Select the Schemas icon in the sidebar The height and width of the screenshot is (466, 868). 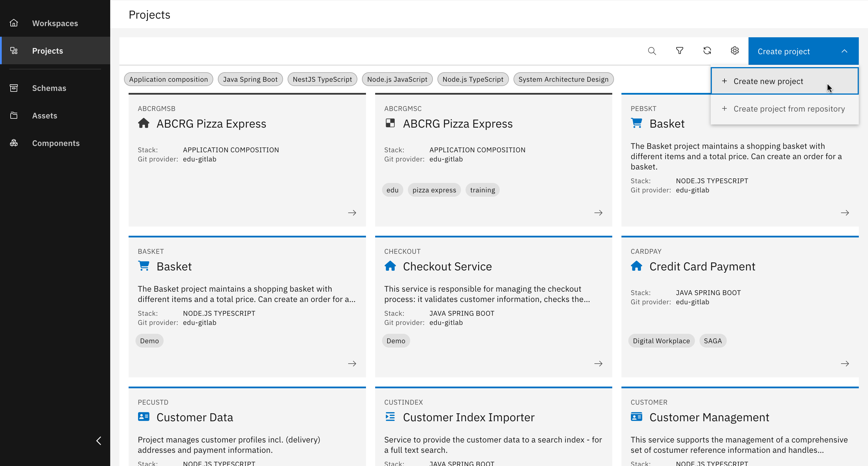[x=14, y=87]
